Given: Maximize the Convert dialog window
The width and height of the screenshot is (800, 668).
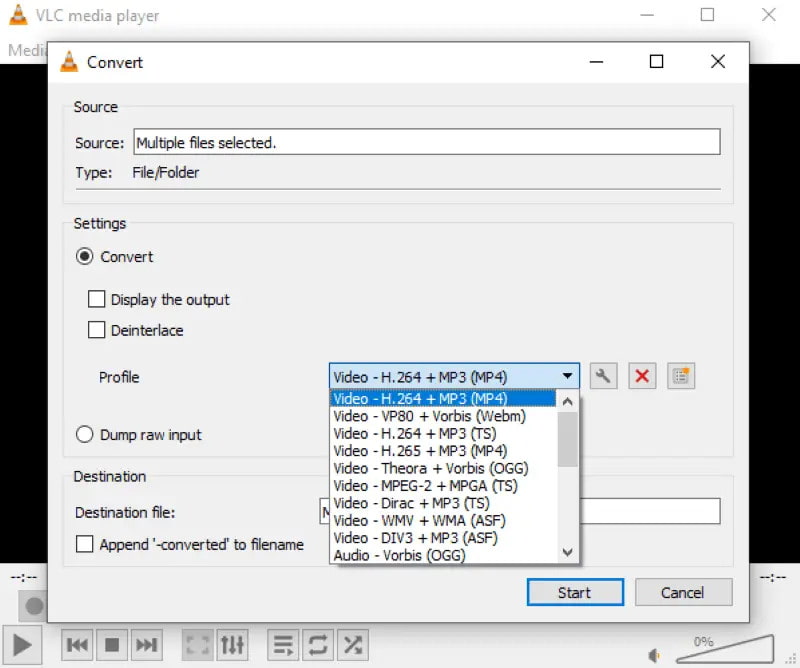Looking at the screenshot, I should pyautogui.click(x=656, y=62).
